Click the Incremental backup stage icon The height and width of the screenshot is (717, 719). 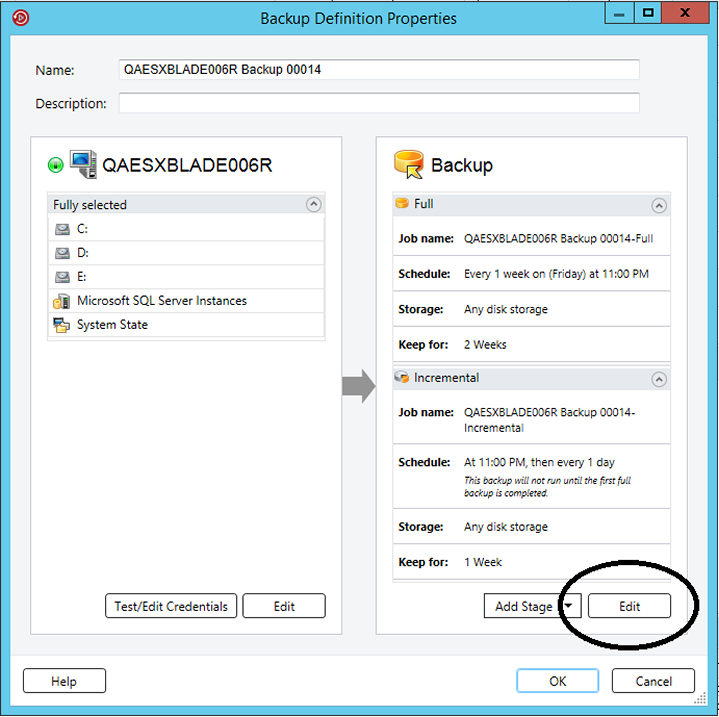pos(402,377)
